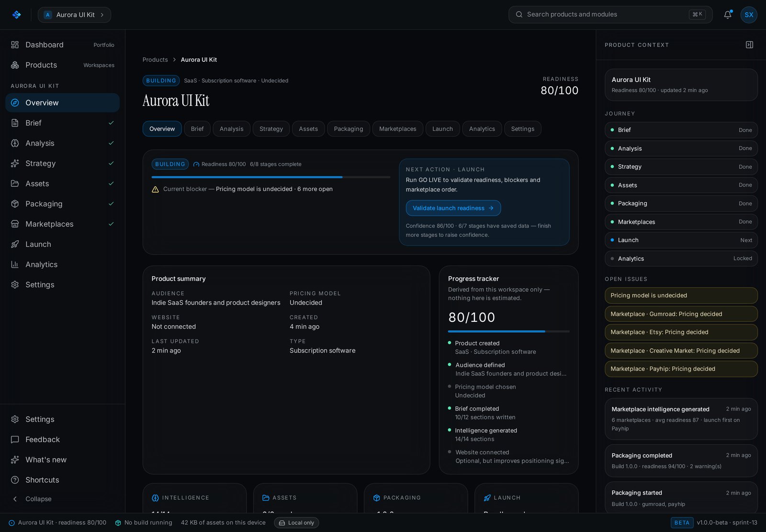Open Packaging completed activity card

pyautogui.click(x=681, y=461)
